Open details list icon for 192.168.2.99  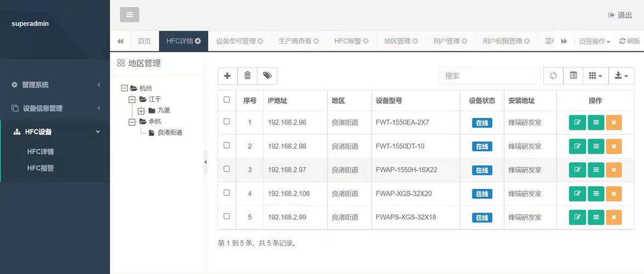pyautogui.click(x=596, y=218)
